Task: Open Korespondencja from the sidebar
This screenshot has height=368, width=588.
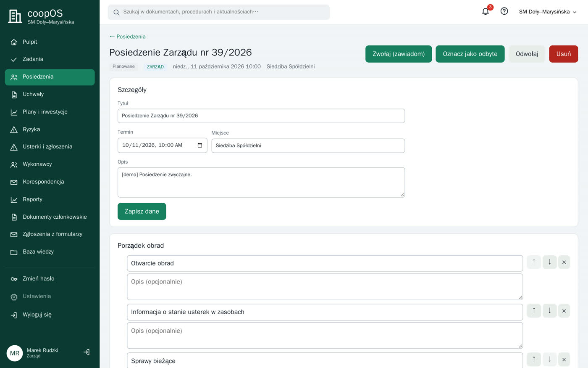Action: 50,182
